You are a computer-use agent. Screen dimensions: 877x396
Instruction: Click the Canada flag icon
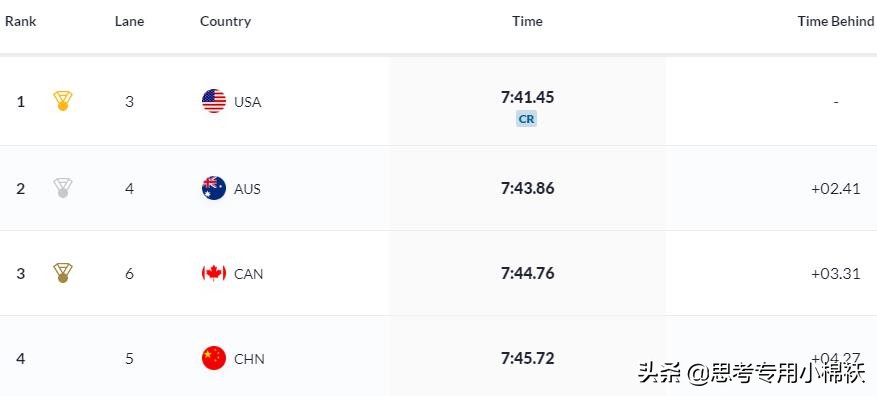point(214,273)
